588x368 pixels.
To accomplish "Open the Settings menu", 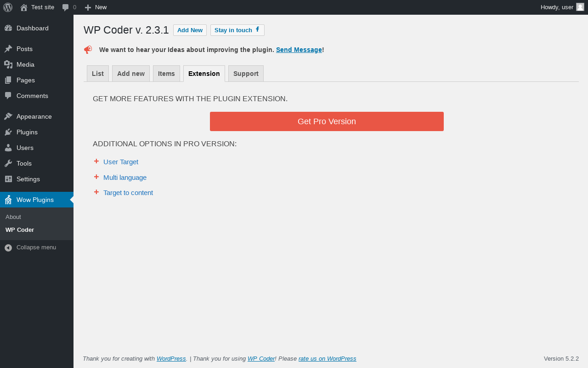I will (x=37, y=179).
